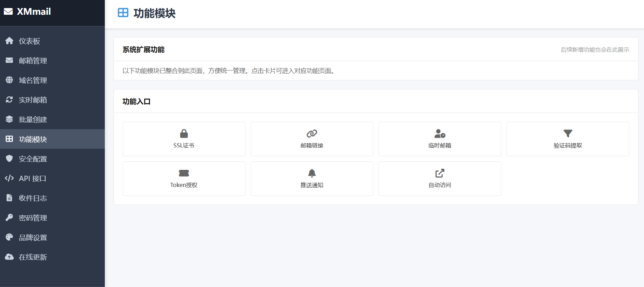Click the 后续新增功能也会在此展示 note
The image size is (644, 287).
tap(595, 49)
